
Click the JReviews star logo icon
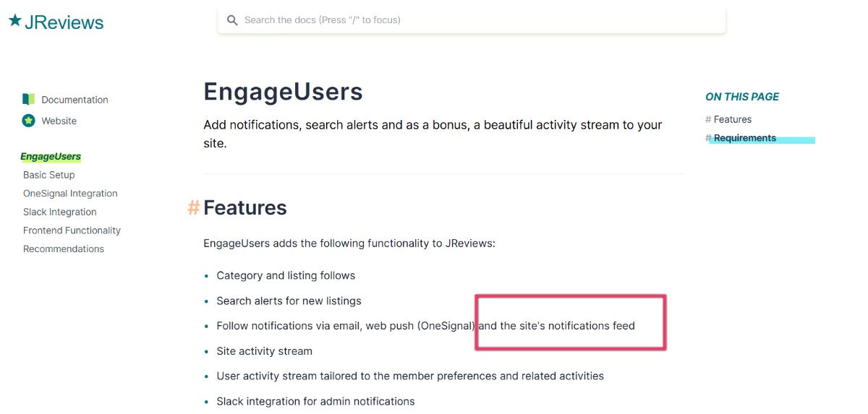15,21
